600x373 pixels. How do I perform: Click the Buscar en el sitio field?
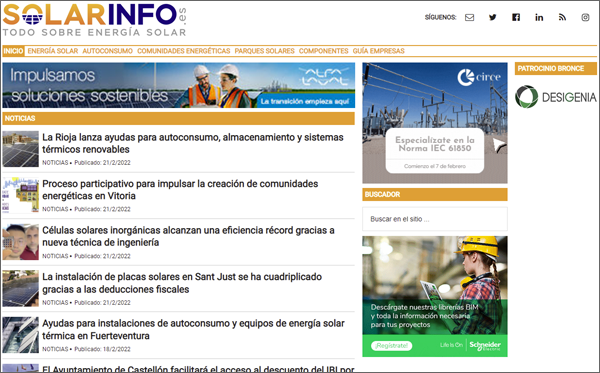coord(435,219)
